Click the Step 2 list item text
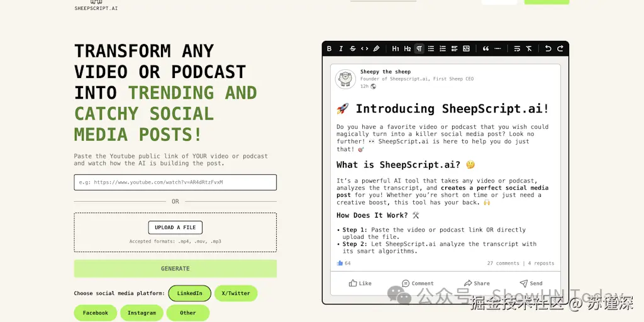This screenshot has height=322, width=644. [x=440, y=247]
